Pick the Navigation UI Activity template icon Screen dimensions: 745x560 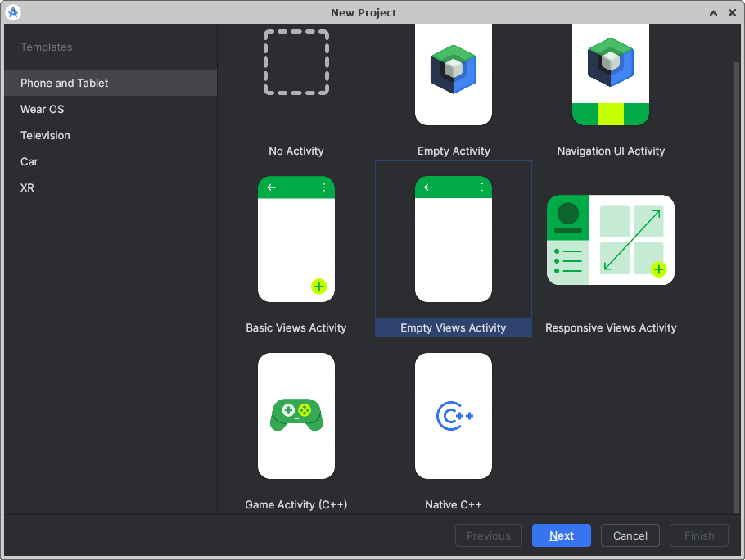coord(610,74)
